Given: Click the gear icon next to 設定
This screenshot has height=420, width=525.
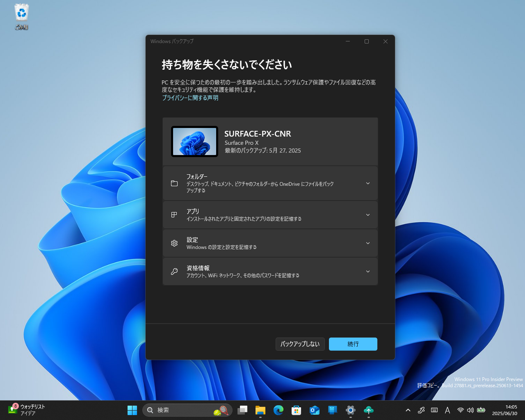Looking at the screenshot, I should point(174,243).
